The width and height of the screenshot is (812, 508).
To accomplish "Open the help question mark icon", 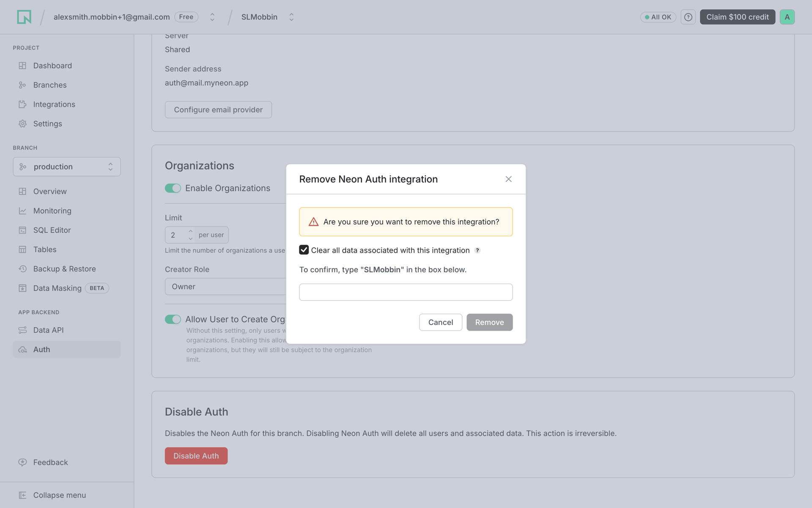I will (x=688, y=17).
